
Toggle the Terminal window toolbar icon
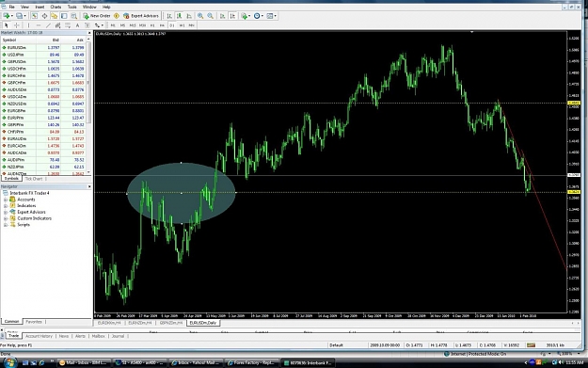tap(64, 16)
